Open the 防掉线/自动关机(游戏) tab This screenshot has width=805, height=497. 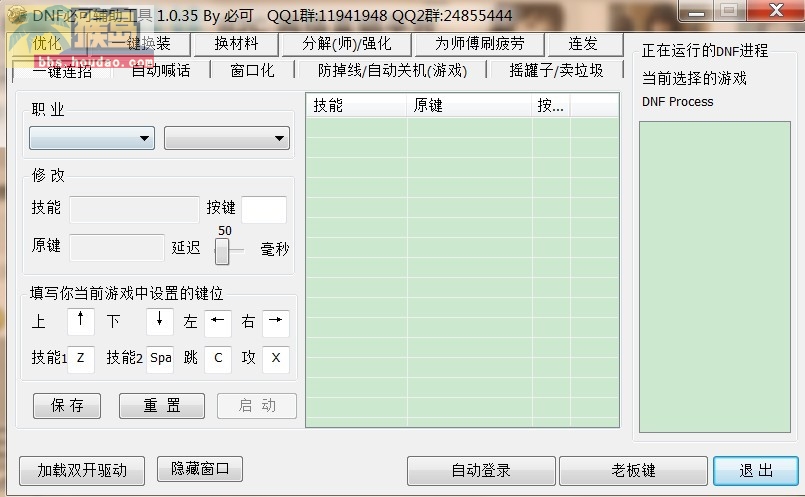point(392,70)
